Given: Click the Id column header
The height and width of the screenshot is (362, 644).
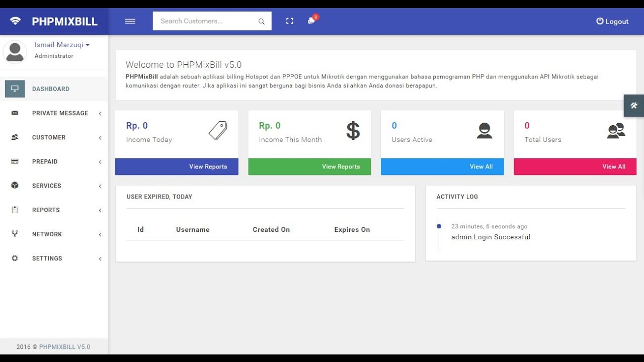Looking at the screenshot, I should click(x=140, y=229).
